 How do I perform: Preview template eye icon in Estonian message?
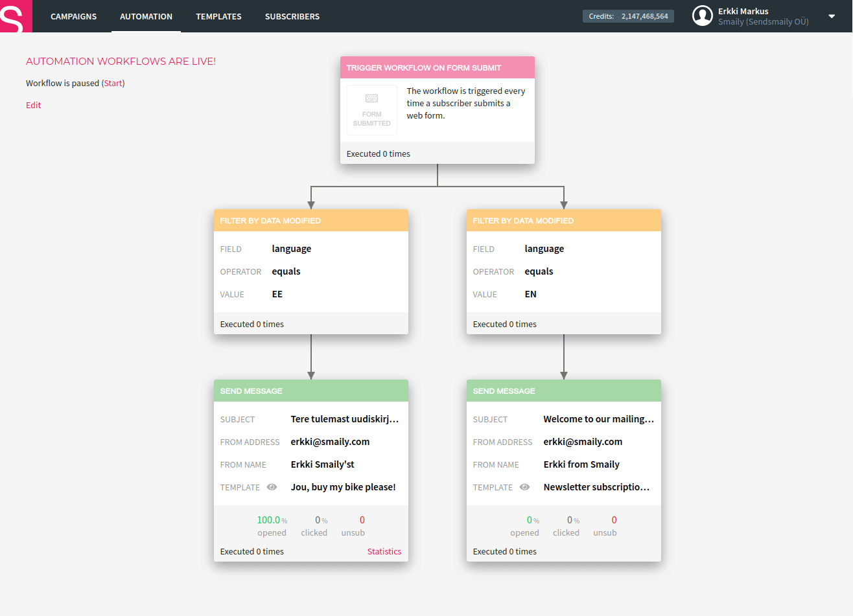pos(272,487)
